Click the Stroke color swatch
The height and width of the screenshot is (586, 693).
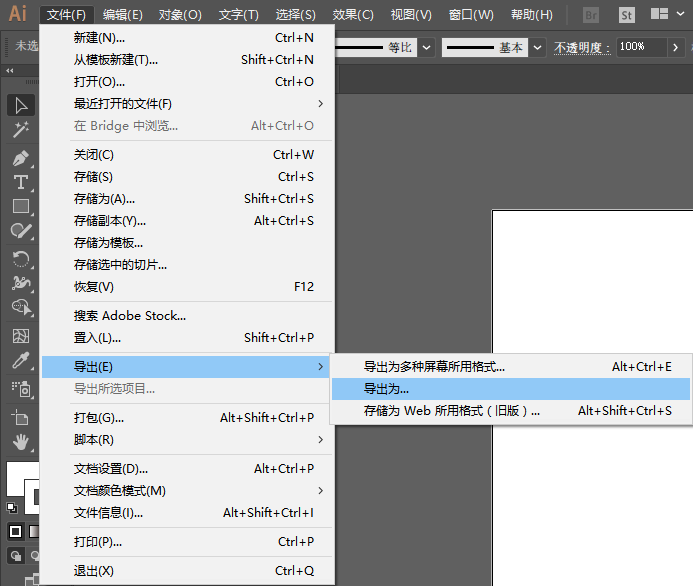click(32, 497)
